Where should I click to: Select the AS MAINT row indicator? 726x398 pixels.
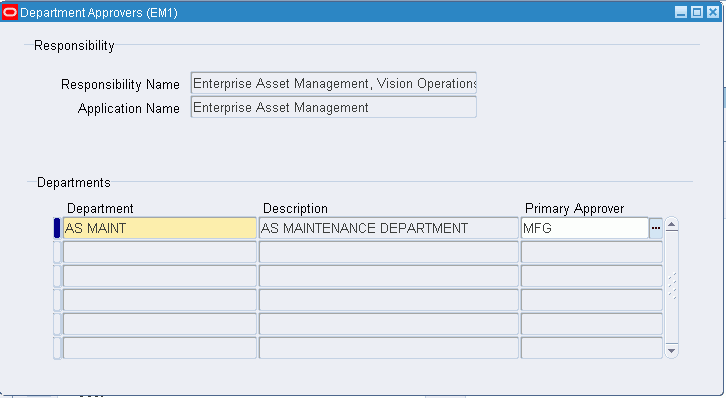coord(57,228)
